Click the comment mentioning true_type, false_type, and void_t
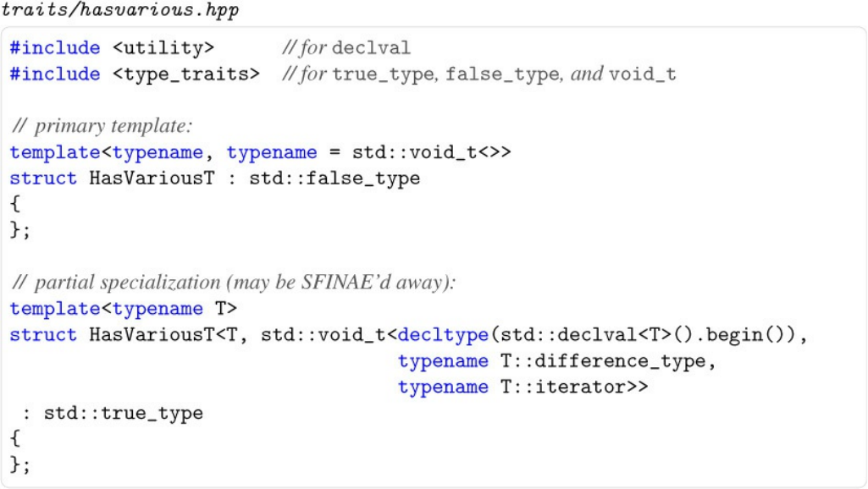 click(x=479, y=74)
